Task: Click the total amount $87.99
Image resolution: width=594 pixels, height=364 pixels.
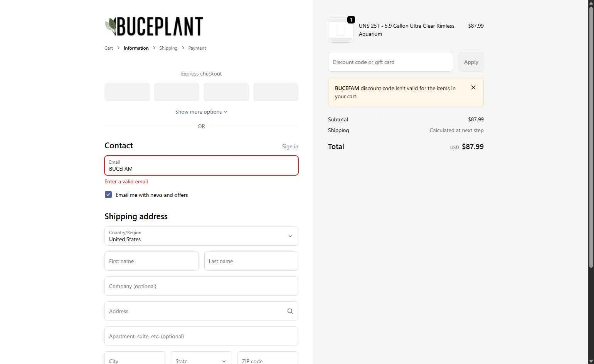Action: (x=473, y=146)
